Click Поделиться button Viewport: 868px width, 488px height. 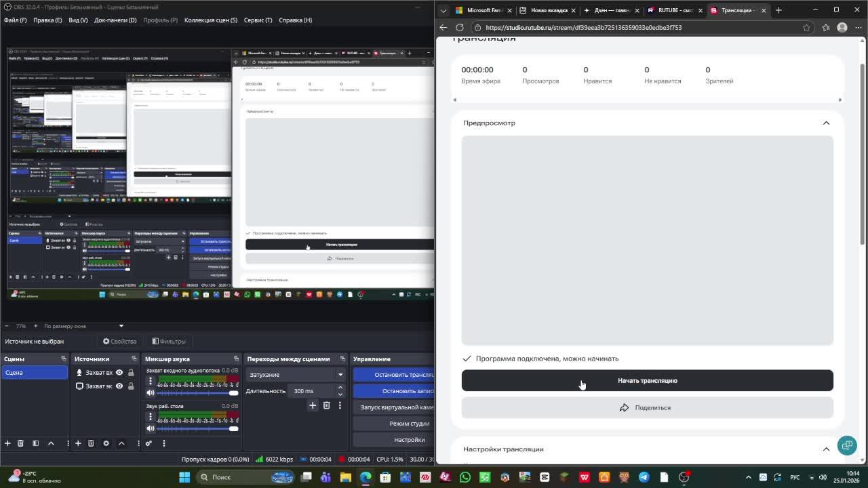tap(648, 407)
